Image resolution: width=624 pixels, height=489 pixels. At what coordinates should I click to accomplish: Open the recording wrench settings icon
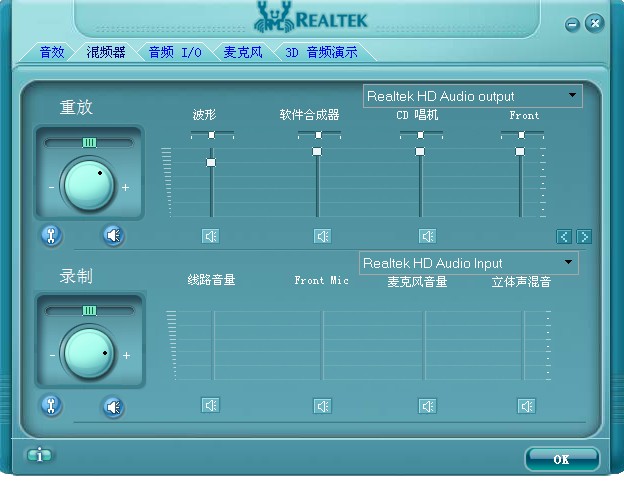(x=51, y=406)
